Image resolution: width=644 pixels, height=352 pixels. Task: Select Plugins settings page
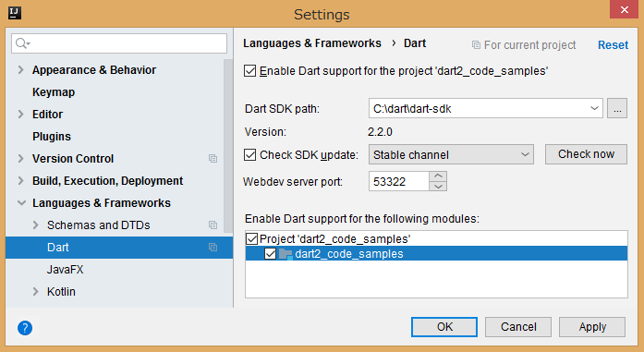52,137
